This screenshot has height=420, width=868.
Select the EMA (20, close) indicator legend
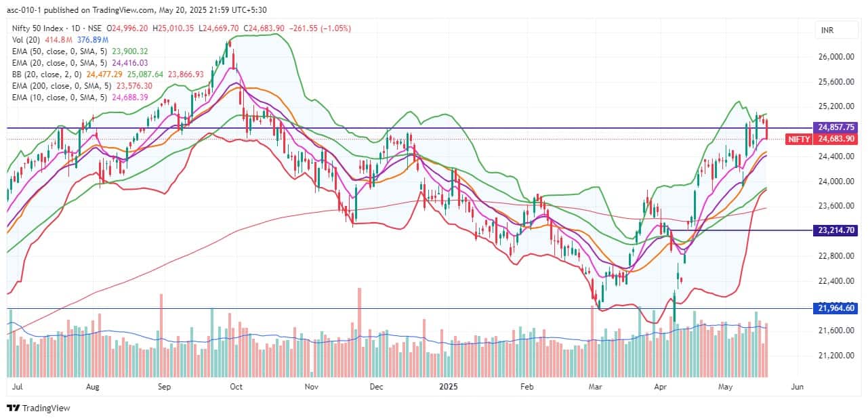click(61, 63)
